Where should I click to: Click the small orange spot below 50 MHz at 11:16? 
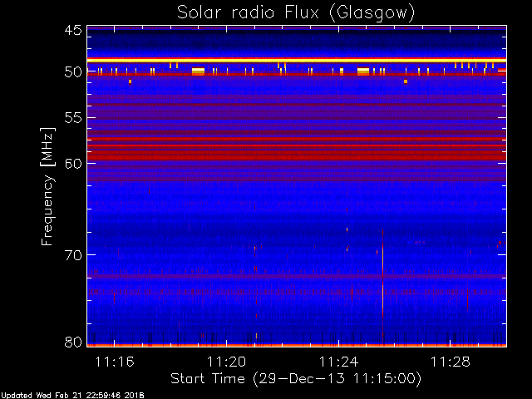tap(130, 81)
